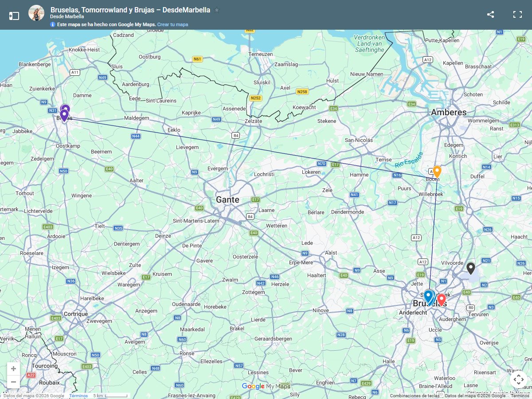532x399 pixels.
Task: Click the 'Willebroek' town label
Action: coord(431,194)
